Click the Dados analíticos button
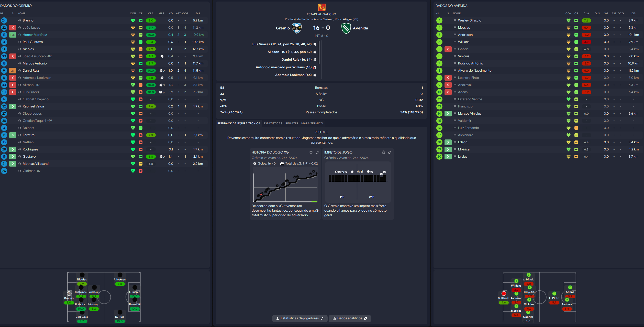 [350, 318]
